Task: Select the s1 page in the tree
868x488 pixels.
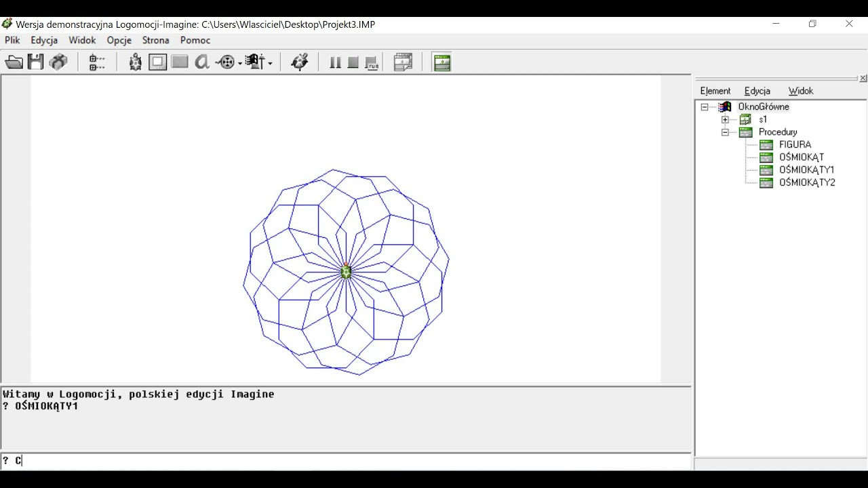Action: pyautogui.click(x=763, y=119)
